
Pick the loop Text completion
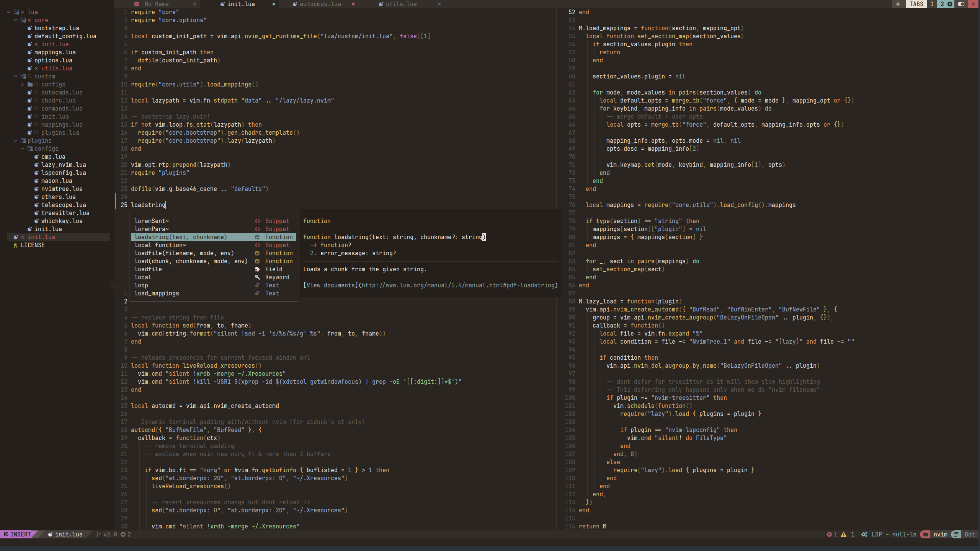(x=214, y=285)
